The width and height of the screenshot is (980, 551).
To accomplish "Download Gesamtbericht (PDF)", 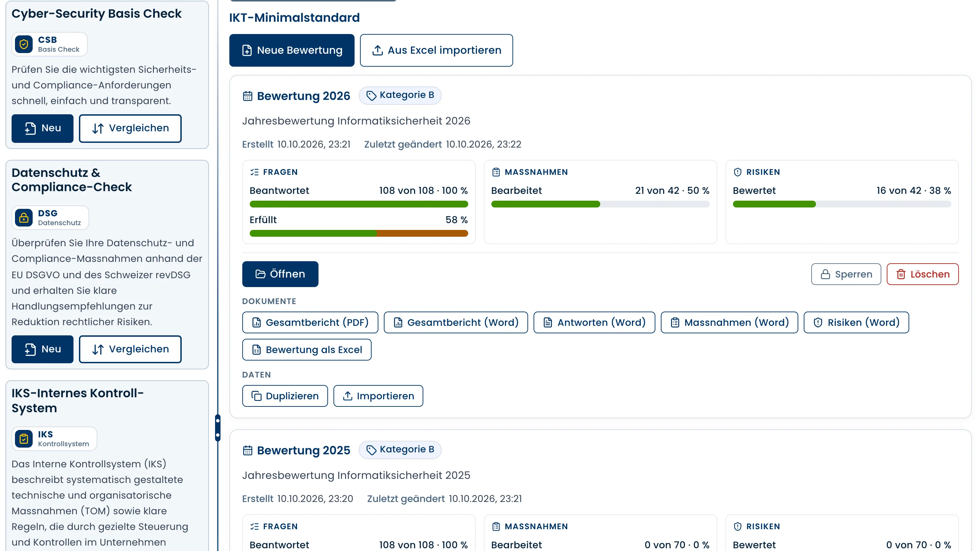I will coord(310,322).
